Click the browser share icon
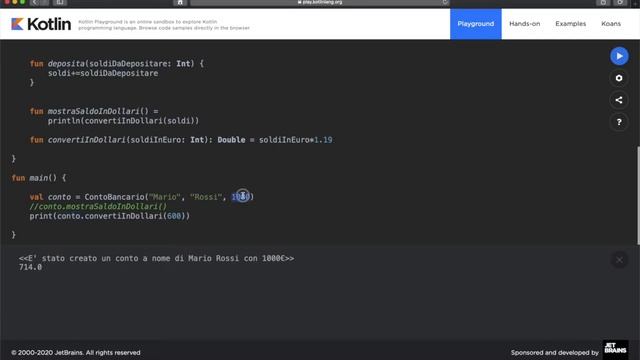 click(603, 2)
